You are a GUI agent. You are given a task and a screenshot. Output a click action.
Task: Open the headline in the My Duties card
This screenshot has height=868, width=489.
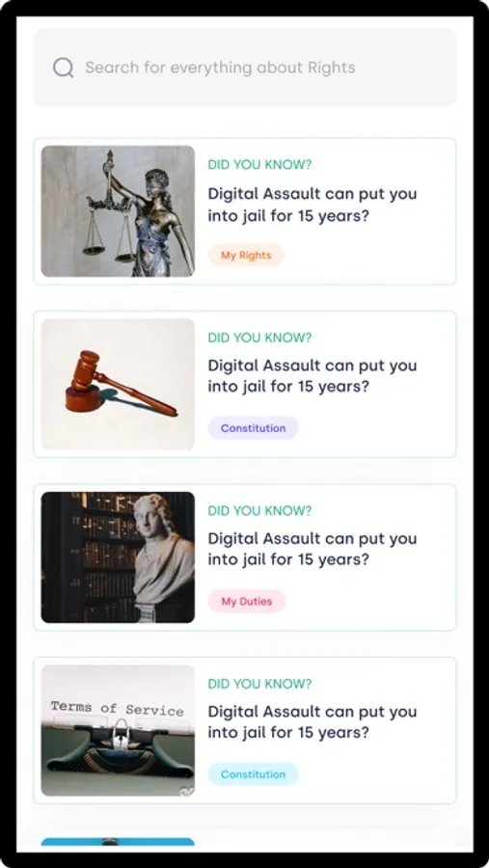click(x=312, y=549)
